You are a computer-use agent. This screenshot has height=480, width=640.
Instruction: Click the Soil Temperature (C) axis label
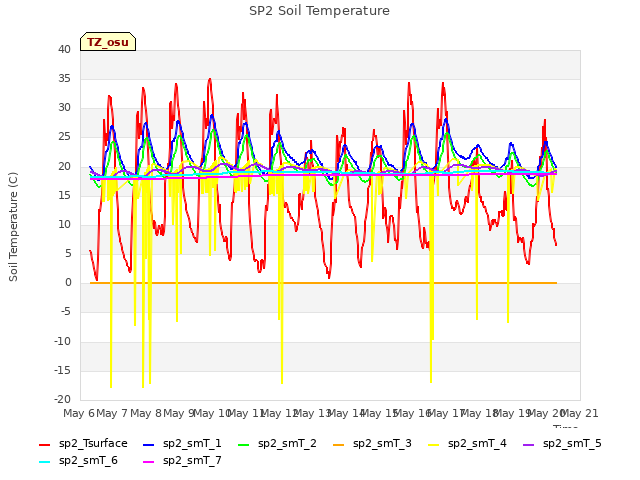(13, 227)
